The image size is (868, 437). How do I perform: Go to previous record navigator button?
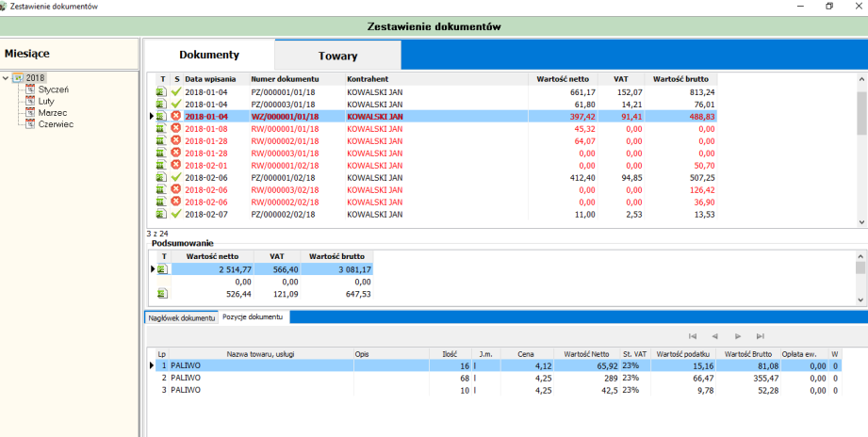715,336
